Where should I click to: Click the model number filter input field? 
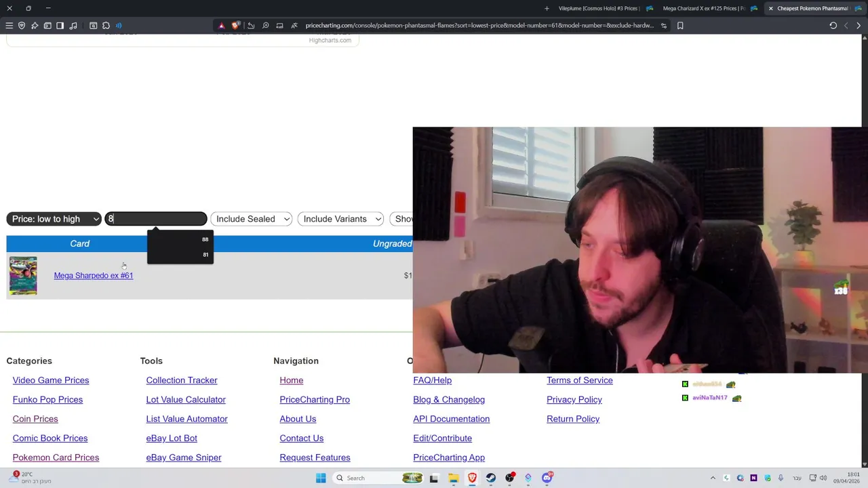[156, 219]
